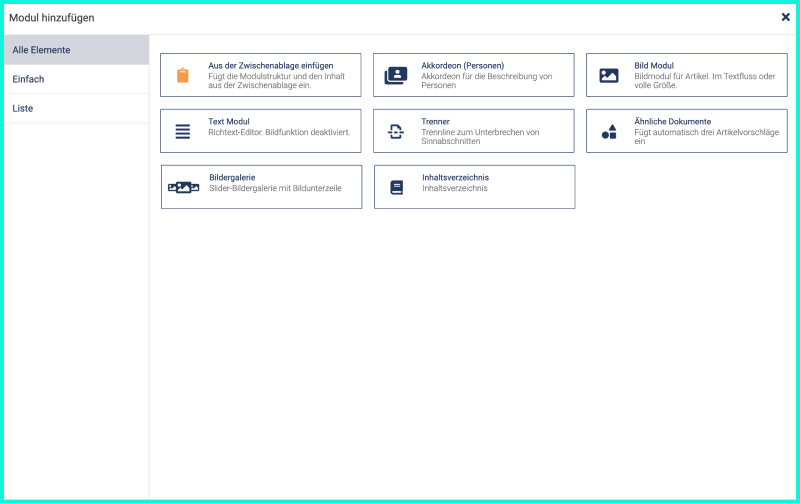Click the 'Modul hinzufügen' dialog title
The height and width of the screenshot is (504, 800).
(x=52, y=18)
